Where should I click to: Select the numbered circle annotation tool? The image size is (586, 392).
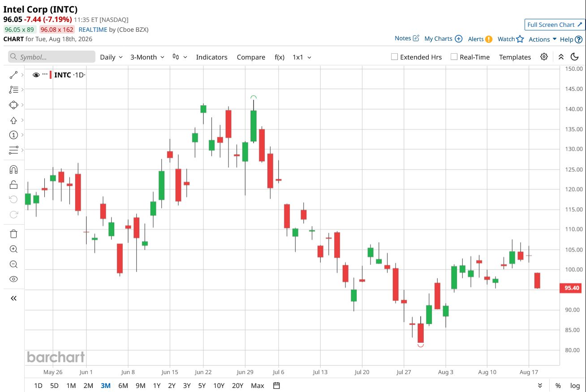tap(13, 135)
